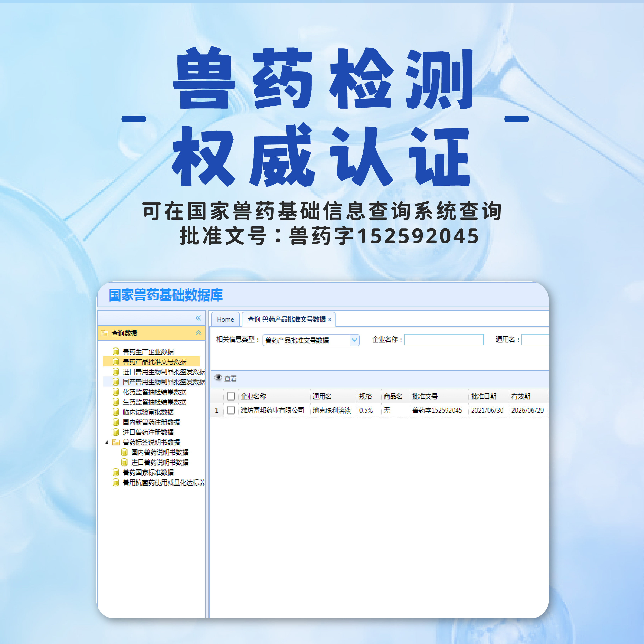644x644 pixels.
Task: Click the 2026/06/29 expiry date cell
Action: (x=528, y=410)
